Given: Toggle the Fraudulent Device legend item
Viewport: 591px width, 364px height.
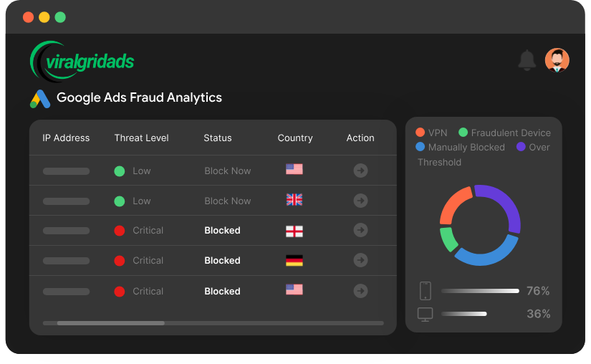Looking at the screenshot, I should pos(504,133).
